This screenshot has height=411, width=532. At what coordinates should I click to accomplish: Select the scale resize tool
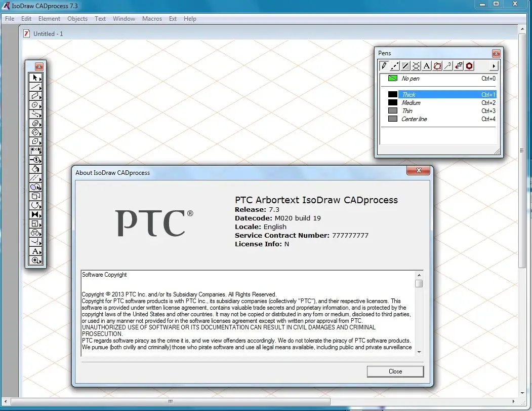click(x=35, y=224)
